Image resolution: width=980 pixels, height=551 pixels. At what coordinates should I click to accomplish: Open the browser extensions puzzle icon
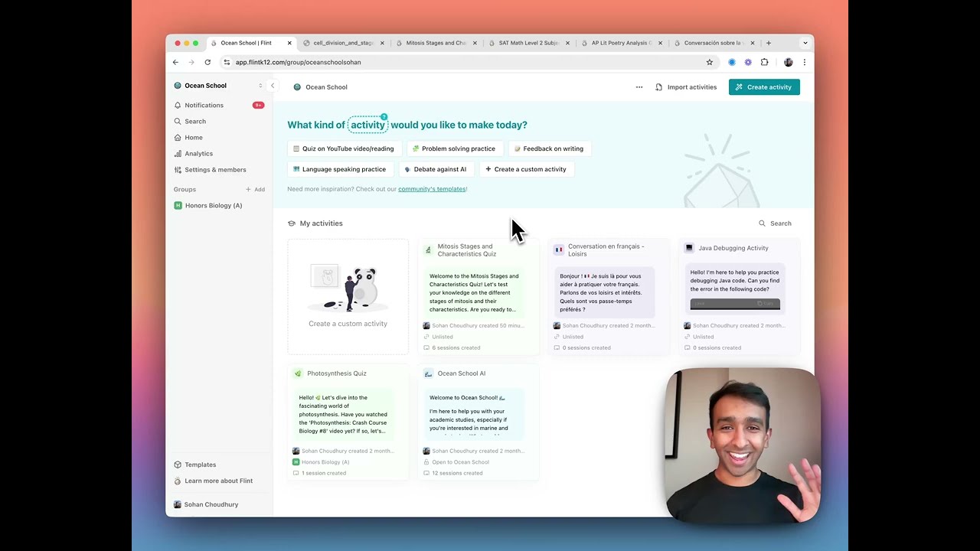[764, 62]
